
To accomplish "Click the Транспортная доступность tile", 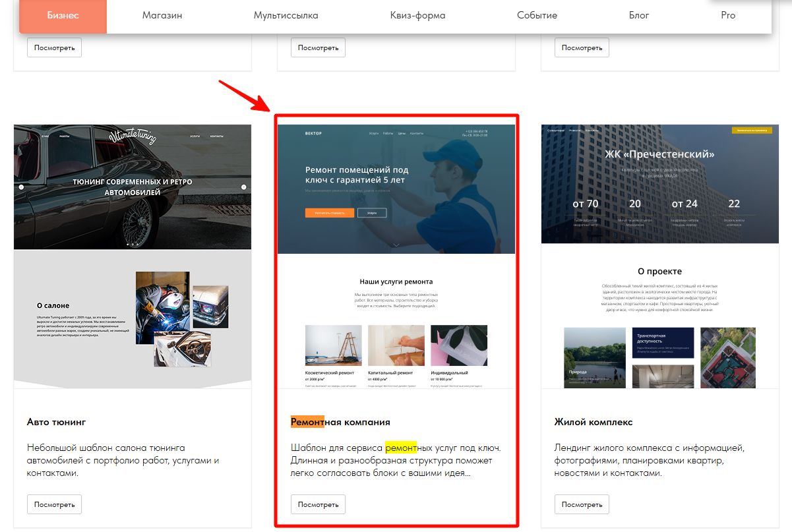I will point(663,342).
